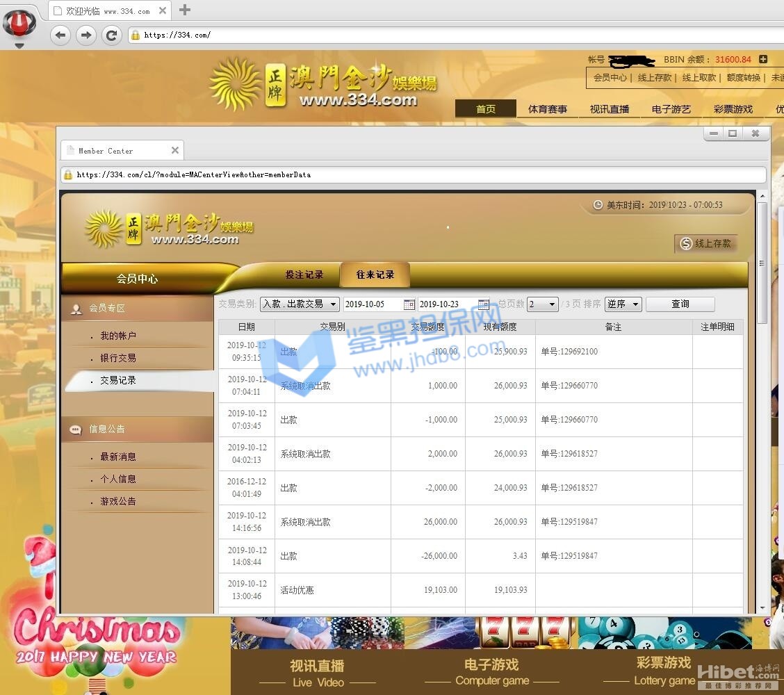784x695 pixels.
Task: Open 我的帐户 in the sidebar
Action: point(118,336)
